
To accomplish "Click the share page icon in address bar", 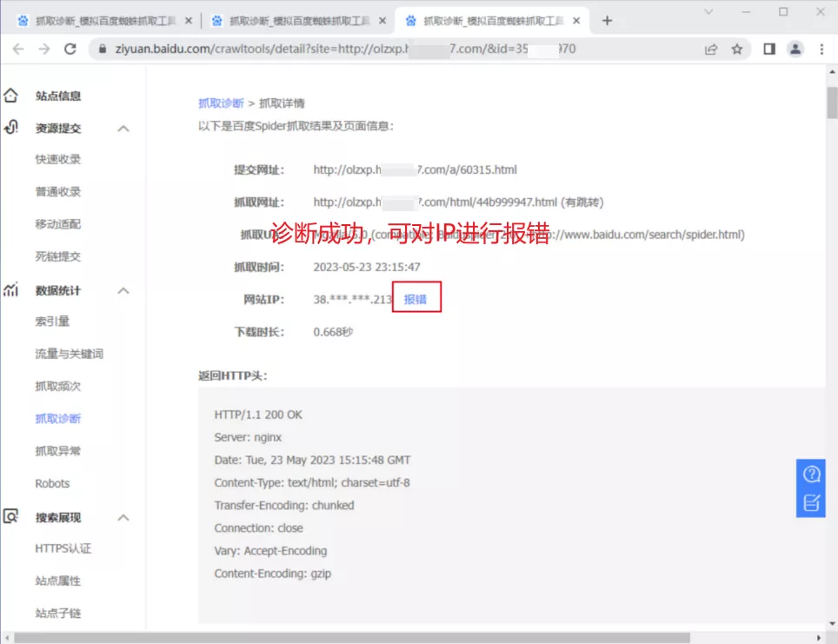I will click(711, 50).
